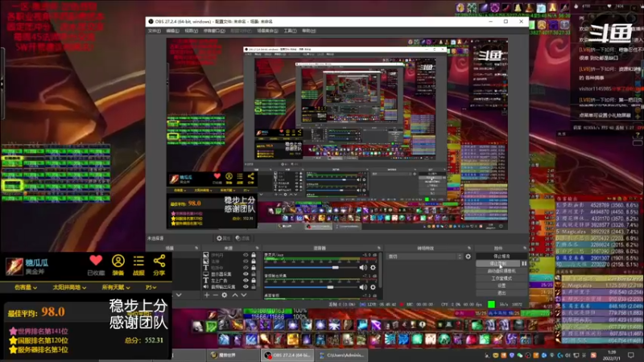Image resolution: width=644 pixels, height=362 pixels.
Task: Open the scene transition type dropdown
Action: click(x=425, y=257)
